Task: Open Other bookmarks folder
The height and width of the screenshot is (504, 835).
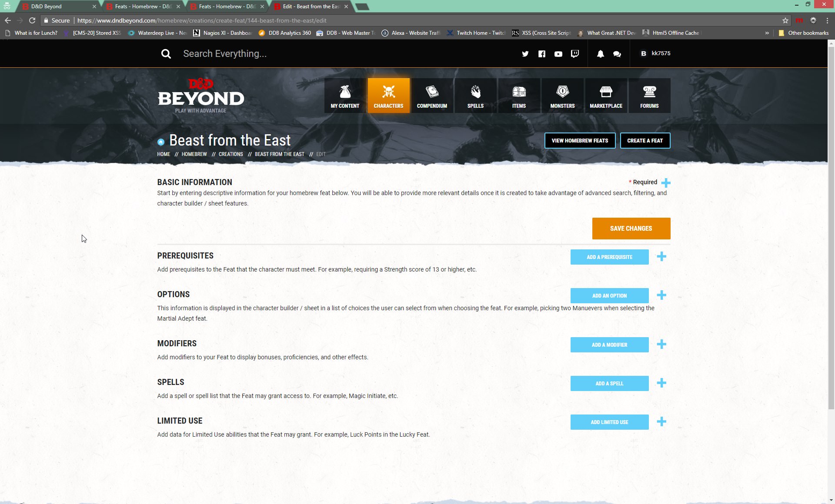Action: point(804,33)
